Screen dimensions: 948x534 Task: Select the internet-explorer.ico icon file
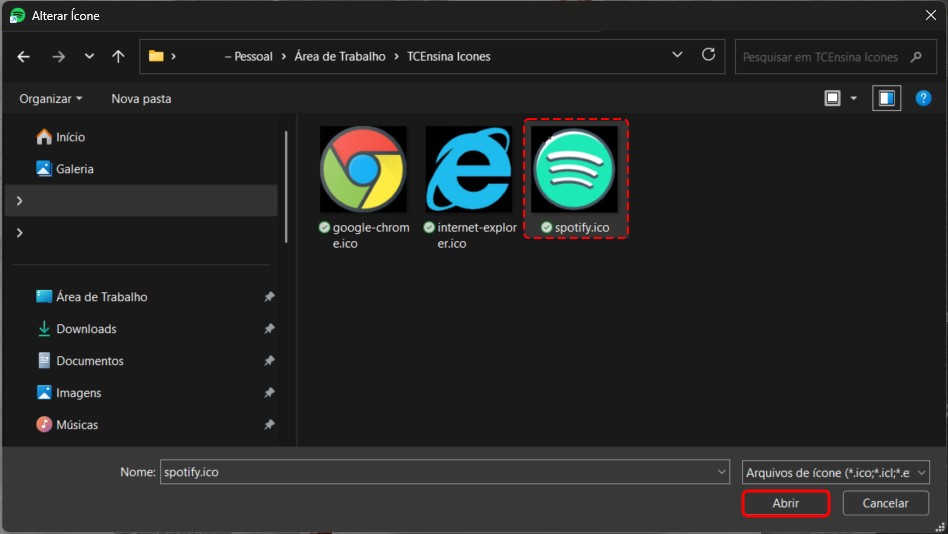pos(469,169)
